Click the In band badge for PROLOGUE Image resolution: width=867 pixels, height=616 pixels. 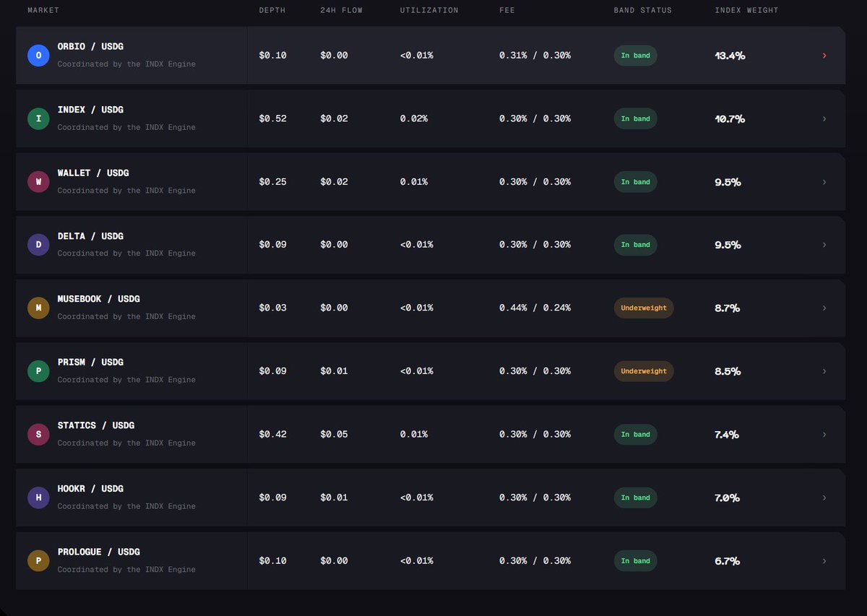[x=636, y=561]
